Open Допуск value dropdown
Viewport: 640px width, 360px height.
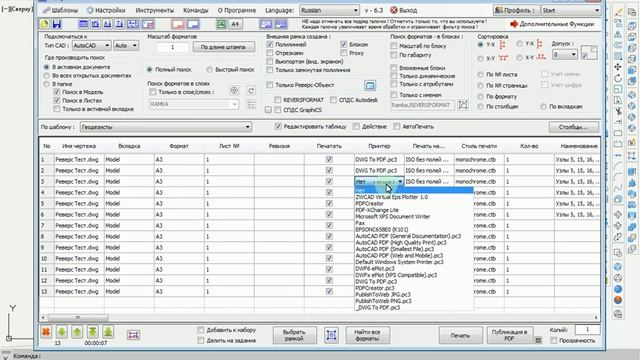click(565, 54)
